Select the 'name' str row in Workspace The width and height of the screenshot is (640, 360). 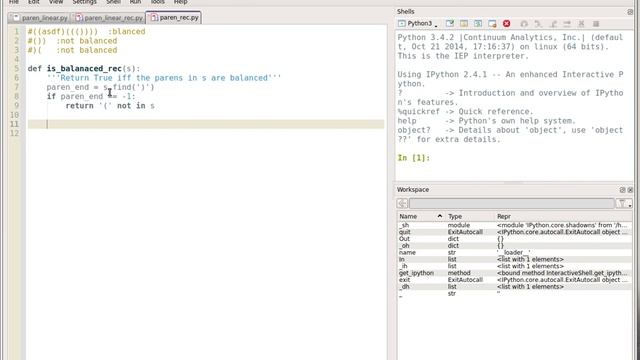coord(515,253)
